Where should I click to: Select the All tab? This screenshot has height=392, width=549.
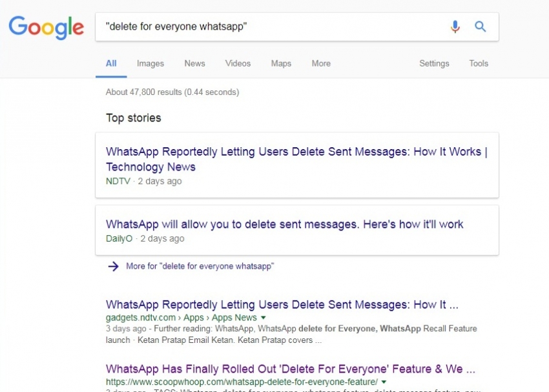(111, 63)
